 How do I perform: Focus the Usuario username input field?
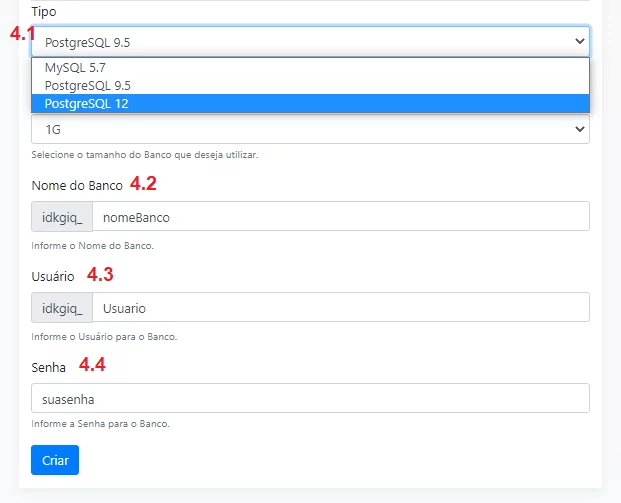pos(341,307)
